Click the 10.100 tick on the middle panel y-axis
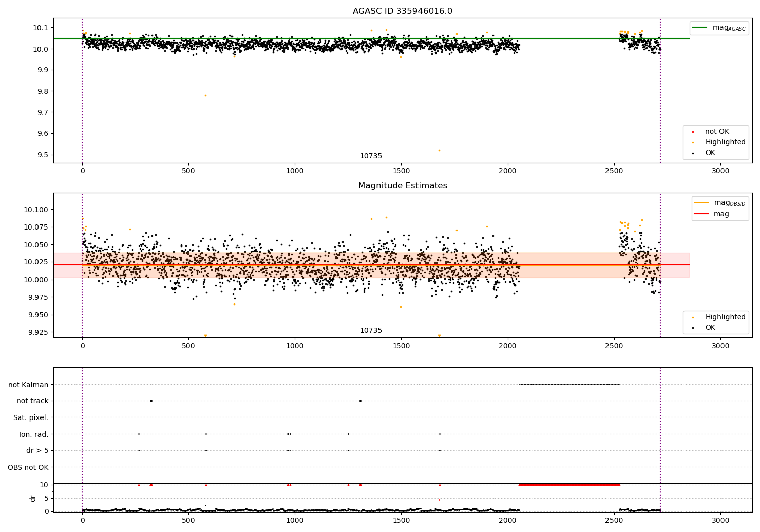 pyautogui.click(x=36, y=210)
